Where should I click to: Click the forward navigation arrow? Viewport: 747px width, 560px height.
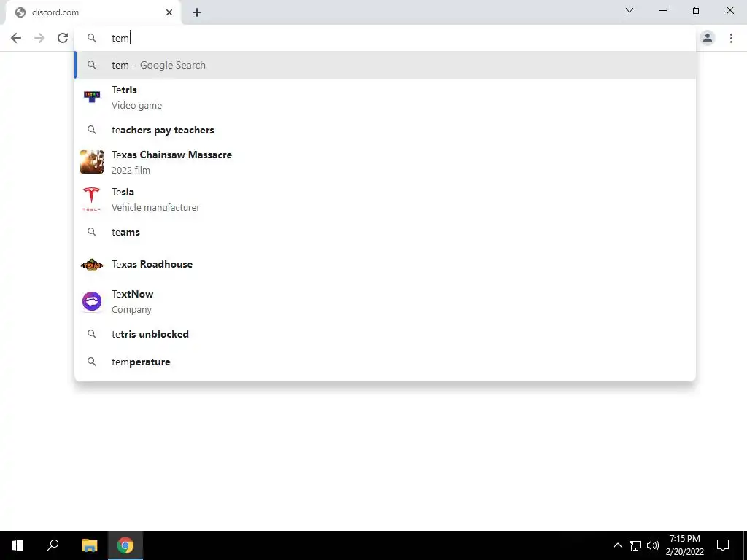[x=39, y=38]
